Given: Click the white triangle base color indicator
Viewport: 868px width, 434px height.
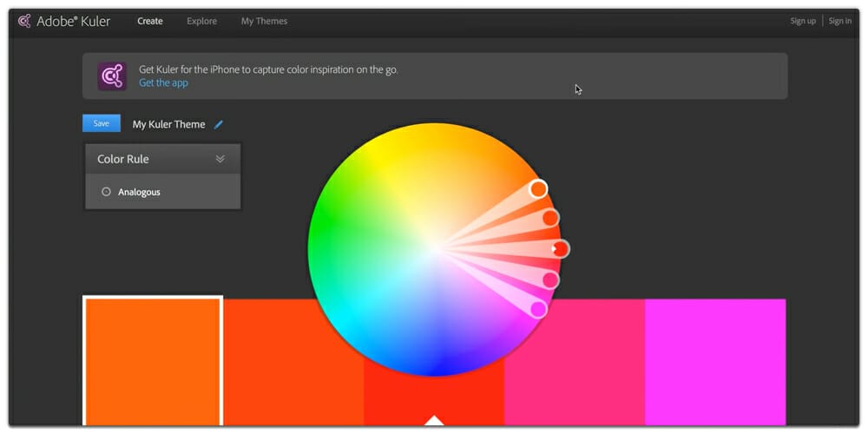Looking at the screenshot, I should [435, 420].
